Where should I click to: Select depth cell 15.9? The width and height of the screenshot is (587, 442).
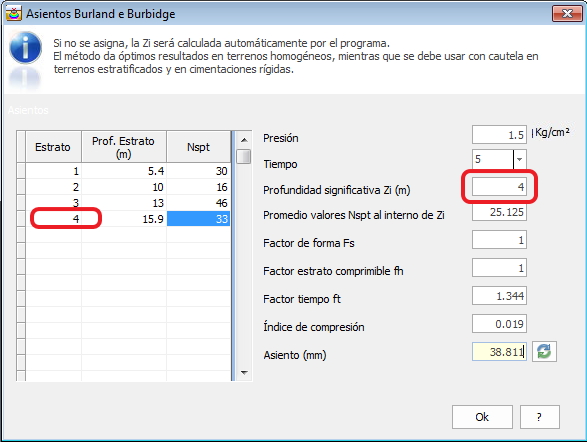coord(124,219)
